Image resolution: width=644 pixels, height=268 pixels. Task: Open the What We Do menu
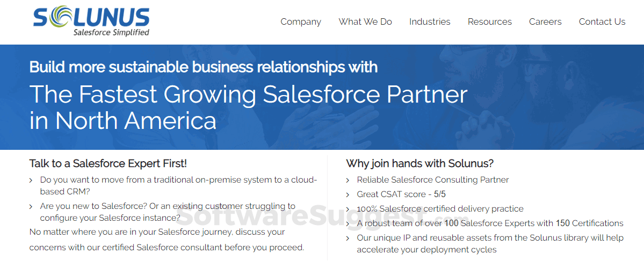(x=365, y=22)
